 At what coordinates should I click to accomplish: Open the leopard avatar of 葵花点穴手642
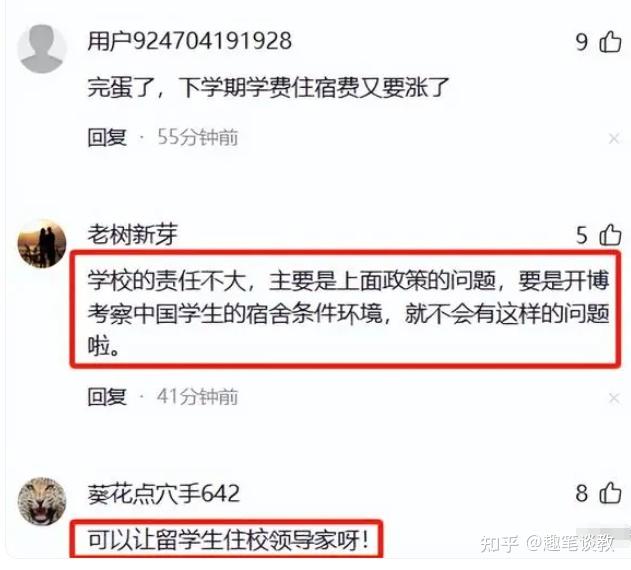(x=42, y=501)
